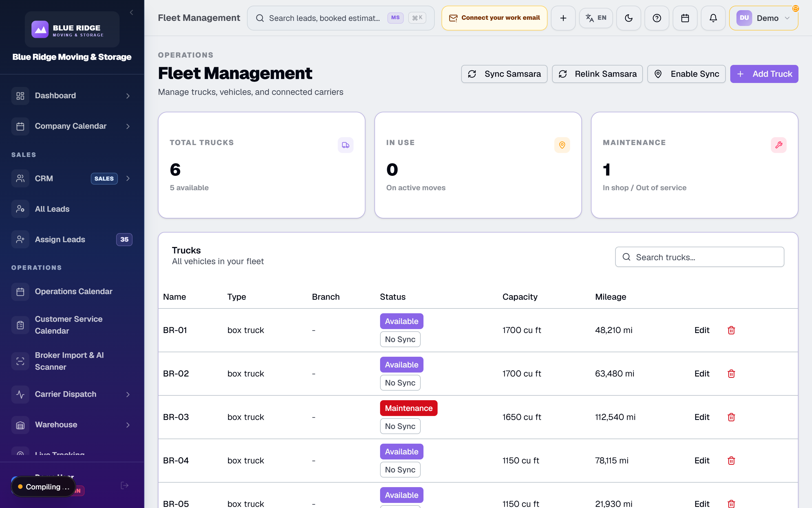Open the header calendar icon
The width and height of the screenshot is (812, 508).
point(685,18)
